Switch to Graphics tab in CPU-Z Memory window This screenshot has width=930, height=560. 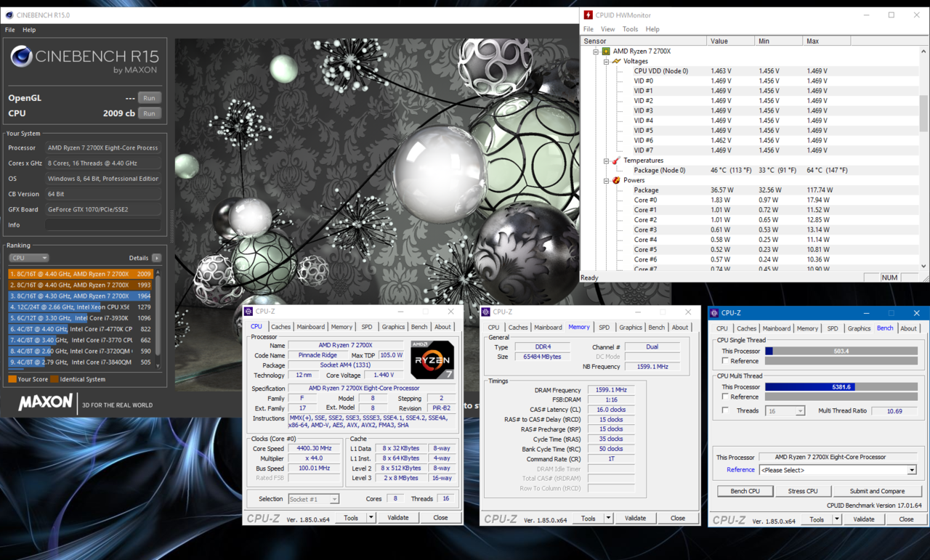coord(631,328)
